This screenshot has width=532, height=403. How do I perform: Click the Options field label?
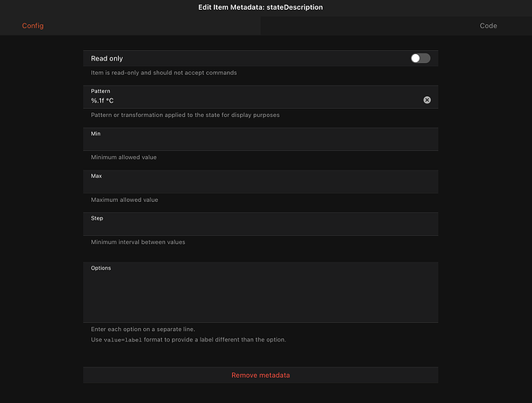tap(101, 268)
